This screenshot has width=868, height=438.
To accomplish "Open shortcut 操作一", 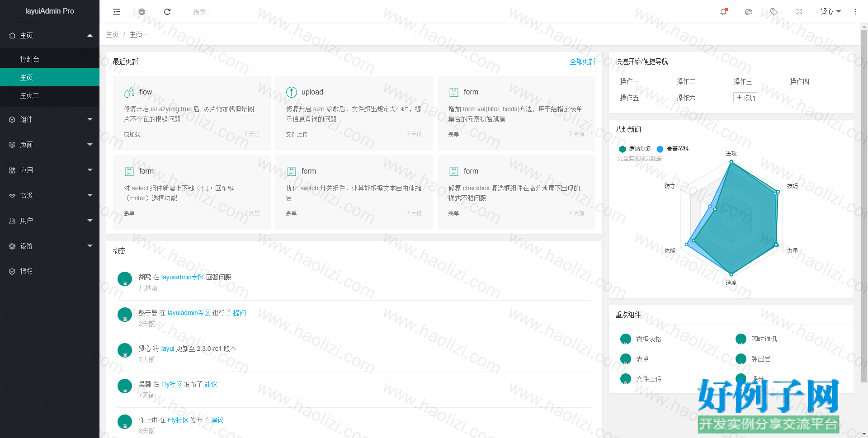I will point(629,81).
